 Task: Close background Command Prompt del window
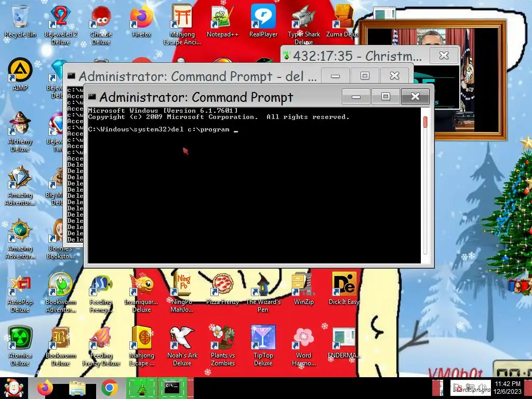click(395, 76)
